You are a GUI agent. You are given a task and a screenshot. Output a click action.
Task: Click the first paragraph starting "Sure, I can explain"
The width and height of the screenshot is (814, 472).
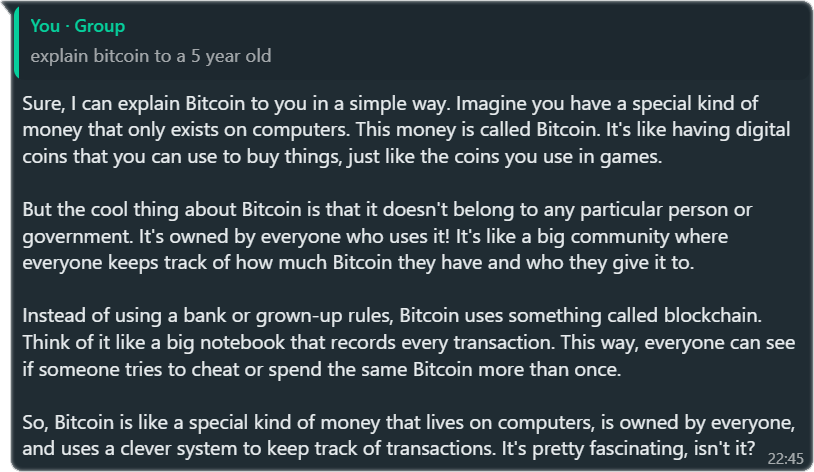[x=406, y=130]
